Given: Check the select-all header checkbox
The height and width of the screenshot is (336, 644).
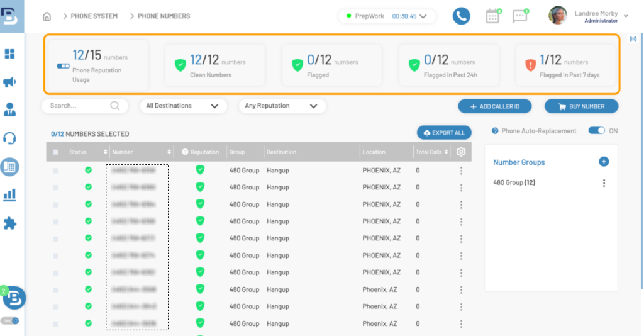Looking at the screenshot, I should pyautogui.click(x=55, y=152).
